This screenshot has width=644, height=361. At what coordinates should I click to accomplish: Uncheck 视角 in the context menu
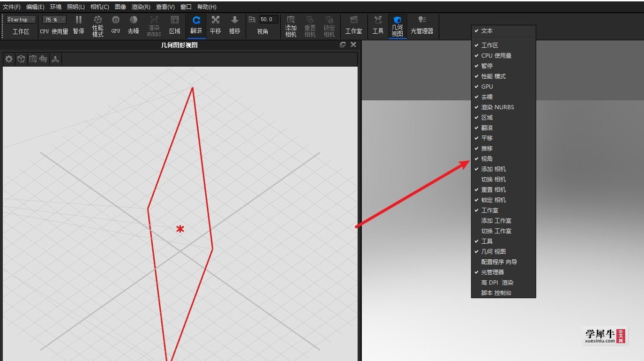click(x=503, y=158)
